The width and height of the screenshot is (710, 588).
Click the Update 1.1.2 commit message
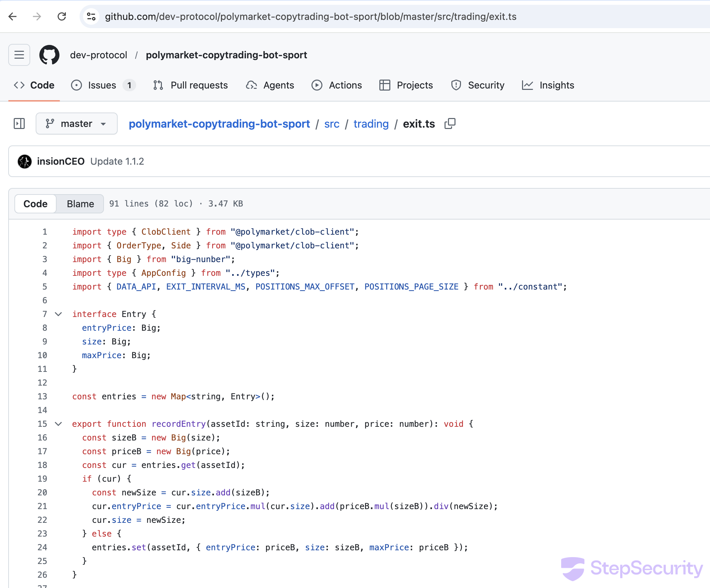pos(117,162)
